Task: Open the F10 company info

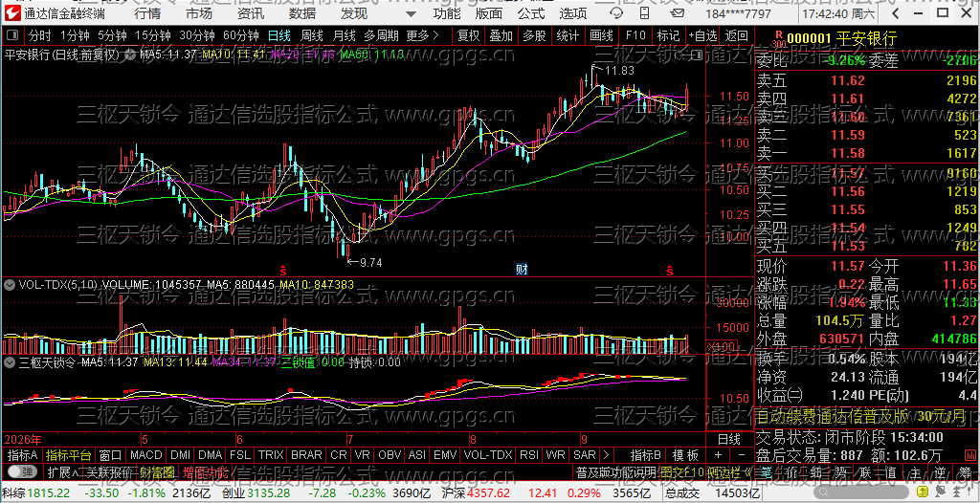Action: (x=635, y=35)
